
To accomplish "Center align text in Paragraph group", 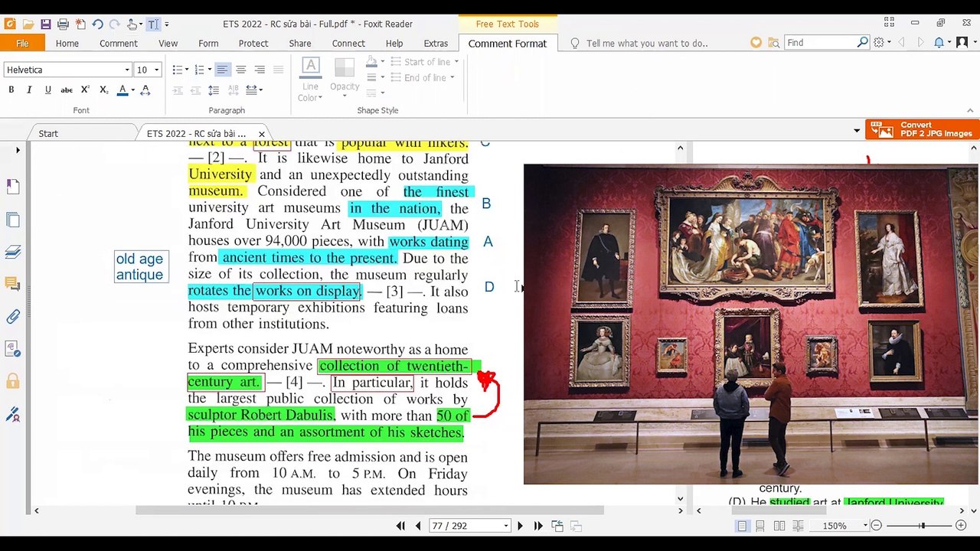I will (240, 70).
